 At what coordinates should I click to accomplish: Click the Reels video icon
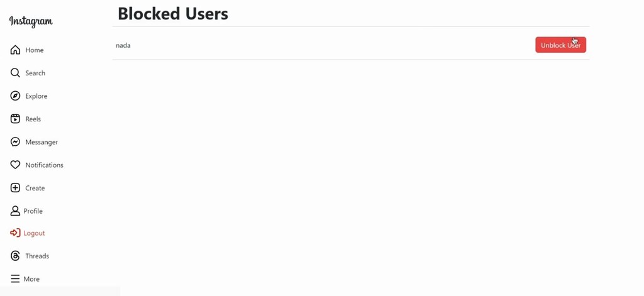click(15, 119)
